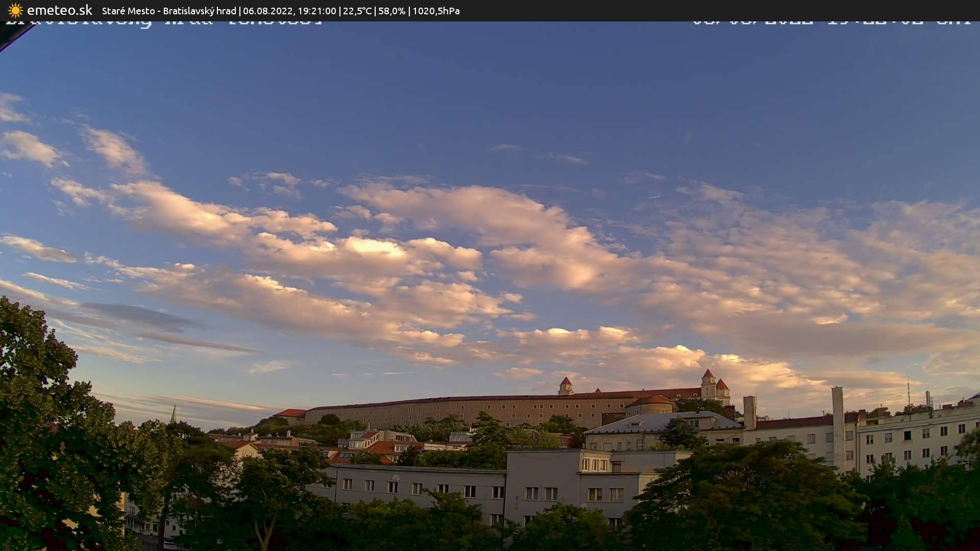Open the emeteo.sk site name link
The width and height of the screenshot is (980, 551).
point(60,10)
